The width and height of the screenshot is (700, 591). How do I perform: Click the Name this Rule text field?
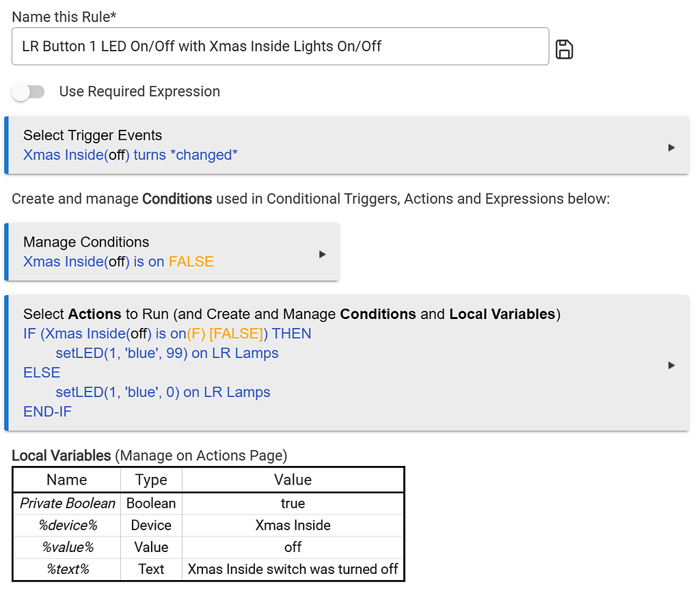[280, 46]
